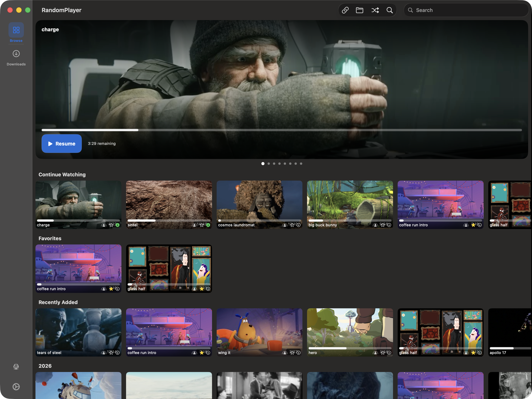This screenshot has height=399, width=532.
Task: Click the download icon on the hero card
Action: pyautogui.click(x=389, y=353)
